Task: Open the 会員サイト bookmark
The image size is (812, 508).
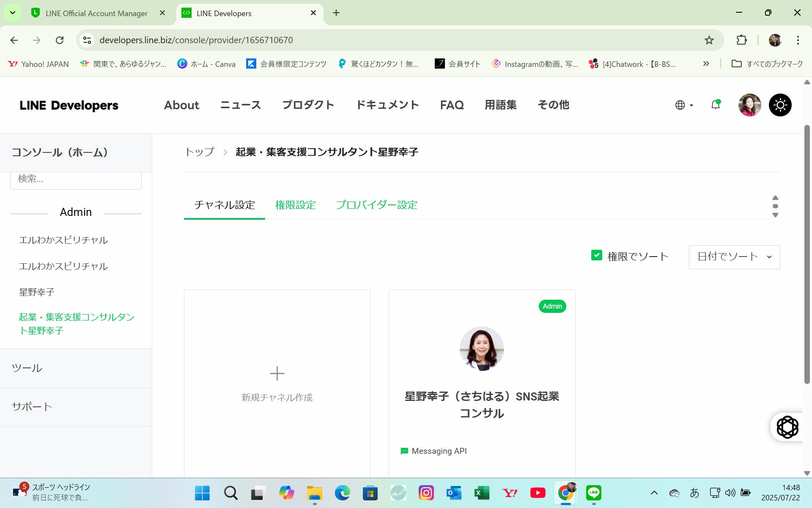Action: [458, 64]
